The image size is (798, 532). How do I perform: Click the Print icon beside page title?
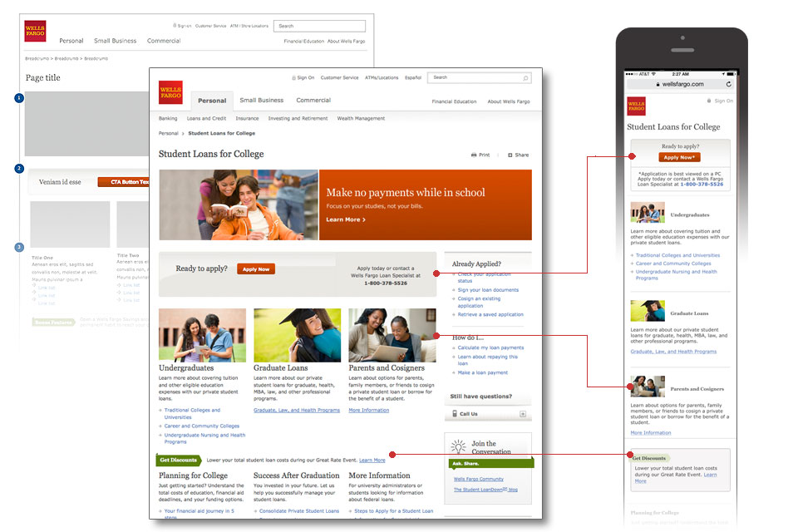coord(474,155)
